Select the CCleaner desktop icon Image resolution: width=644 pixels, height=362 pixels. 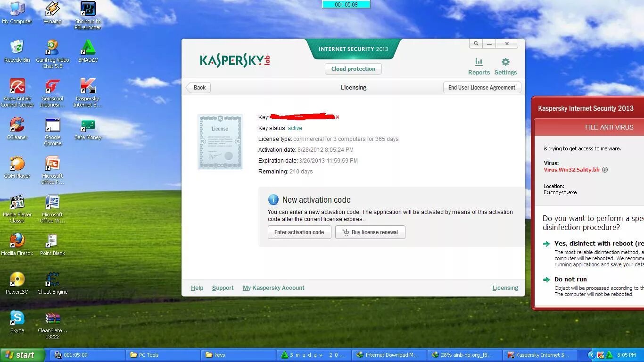click(x=17, y=129)
